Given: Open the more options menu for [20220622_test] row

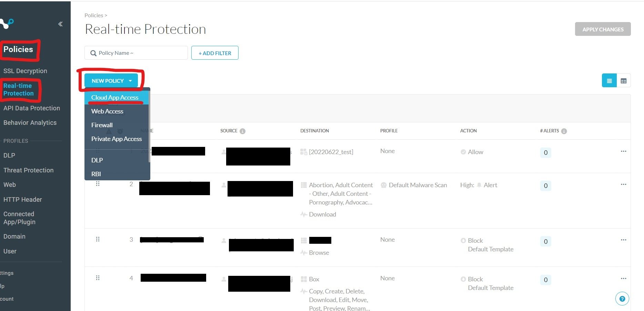Looking at the screenshot, I should point(623,151).
